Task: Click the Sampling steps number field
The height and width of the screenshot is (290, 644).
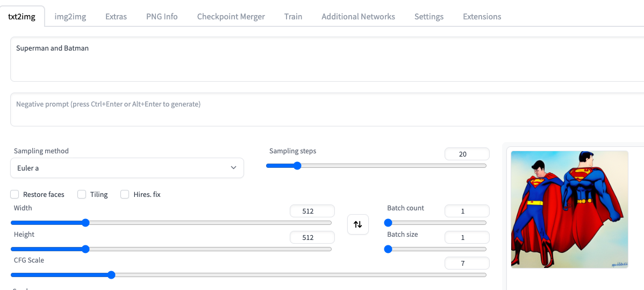Action: [x=467, y=154]
